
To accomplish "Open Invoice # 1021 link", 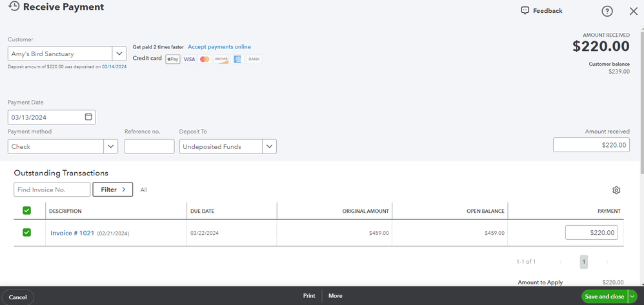I will (x=72, y=233).
